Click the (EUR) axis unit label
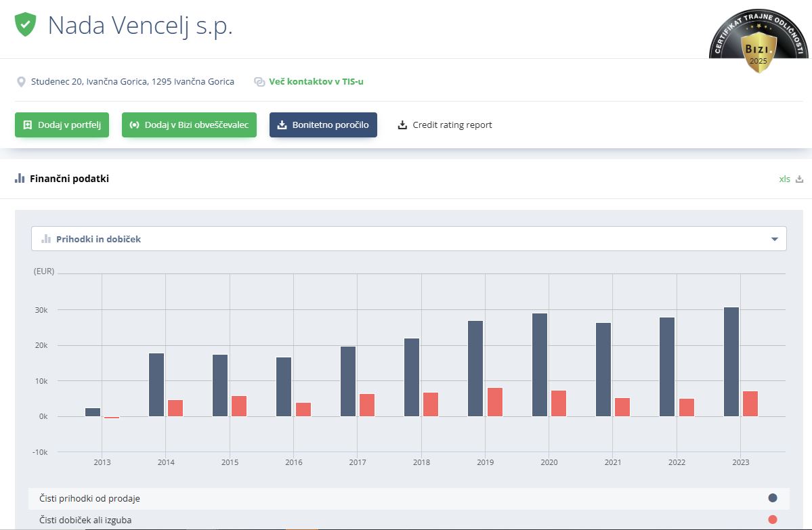The height and width of the screenshot is (530, 812). (44, 271)
